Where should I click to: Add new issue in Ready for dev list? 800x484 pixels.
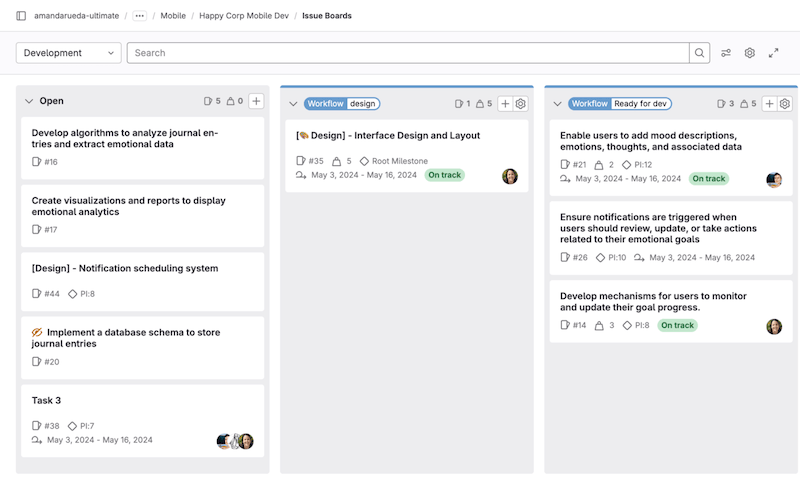(x=769, y=104)
